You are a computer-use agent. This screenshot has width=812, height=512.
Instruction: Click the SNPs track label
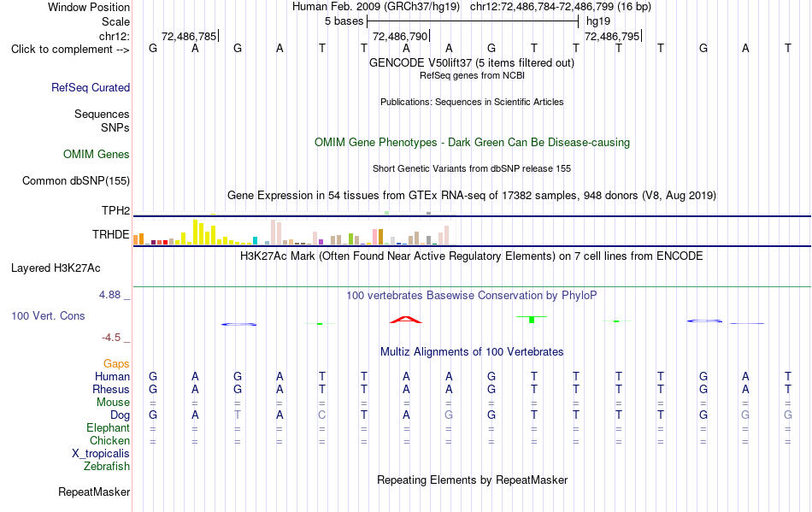coord(115,127)
